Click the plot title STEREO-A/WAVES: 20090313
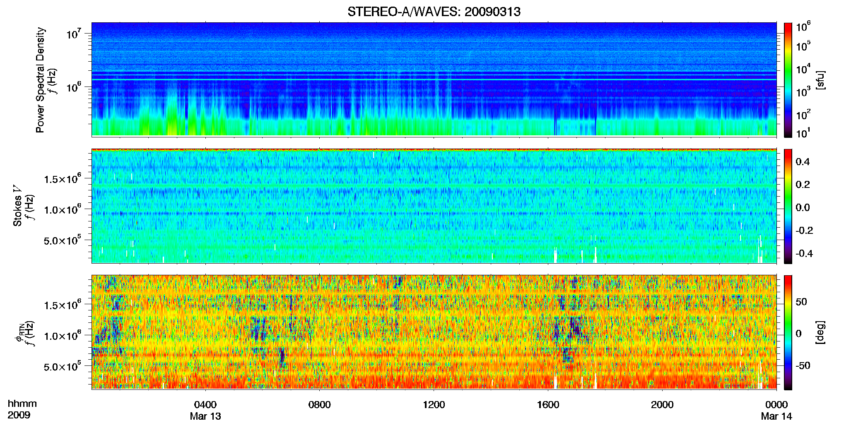The image size is (868, 447). point(434,12)
